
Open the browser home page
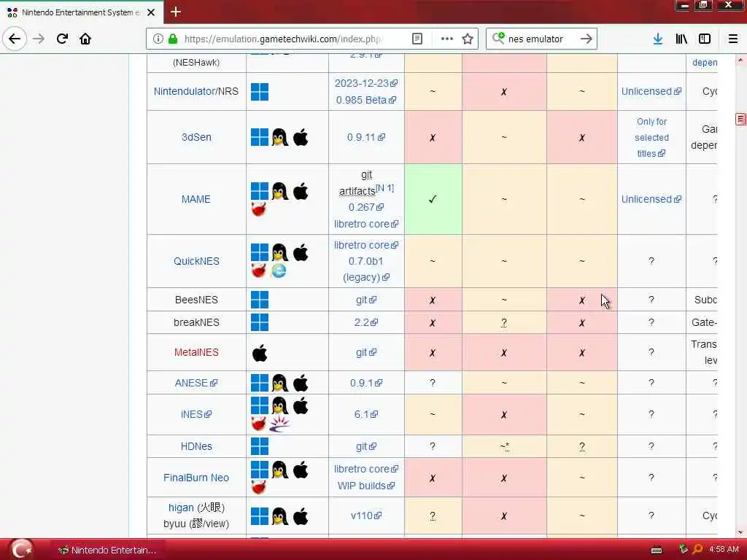[85, 39]
